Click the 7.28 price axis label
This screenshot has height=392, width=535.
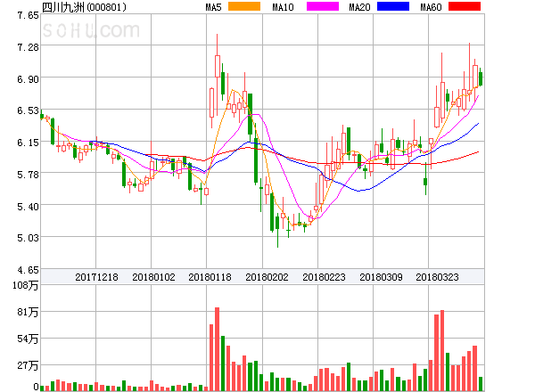[x=28, y=47]
